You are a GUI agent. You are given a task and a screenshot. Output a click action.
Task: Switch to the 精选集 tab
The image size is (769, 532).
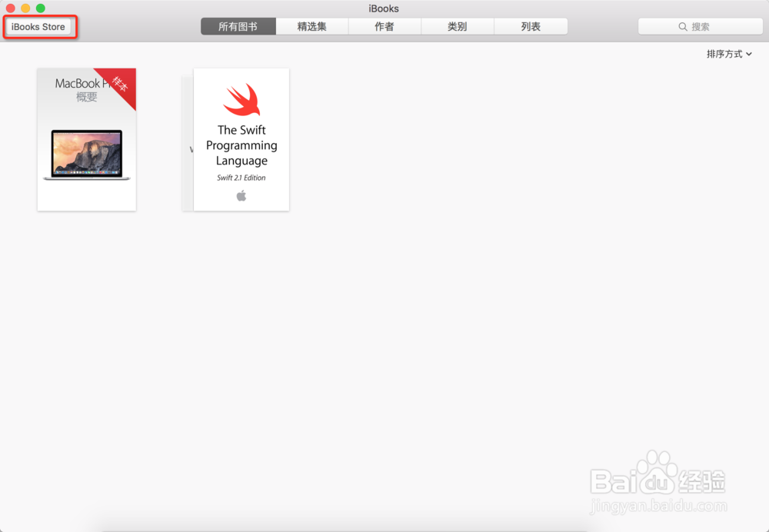[x=312, y=26]
